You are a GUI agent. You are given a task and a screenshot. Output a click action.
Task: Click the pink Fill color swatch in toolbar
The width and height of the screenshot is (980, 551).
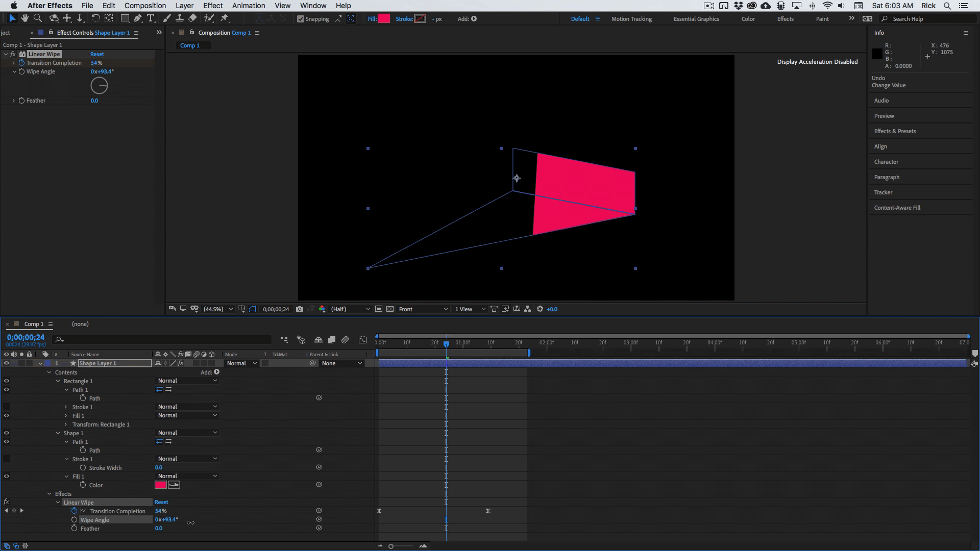(x=384, y=19)
